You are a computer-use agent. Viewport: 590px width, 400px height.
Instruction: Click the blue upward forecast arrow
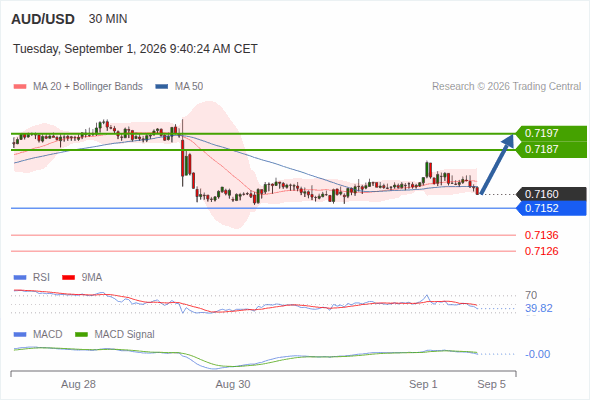497,164
